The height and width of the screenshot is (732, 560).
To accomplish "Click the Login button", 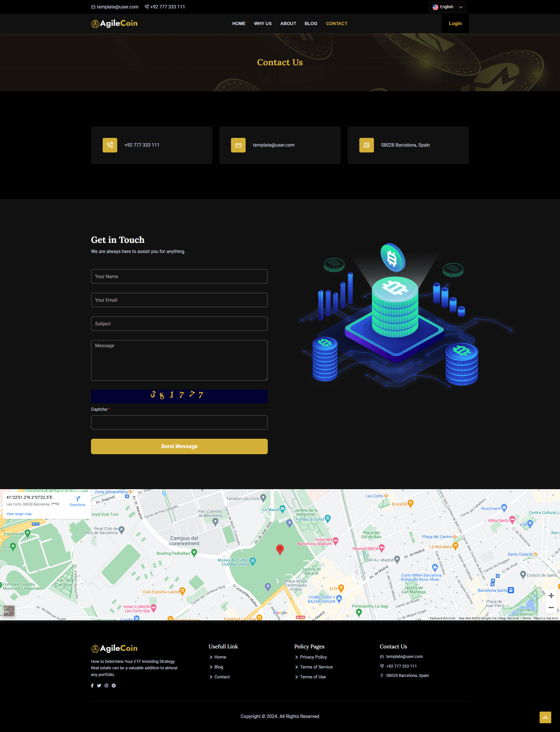I will (x=455, y=24).
